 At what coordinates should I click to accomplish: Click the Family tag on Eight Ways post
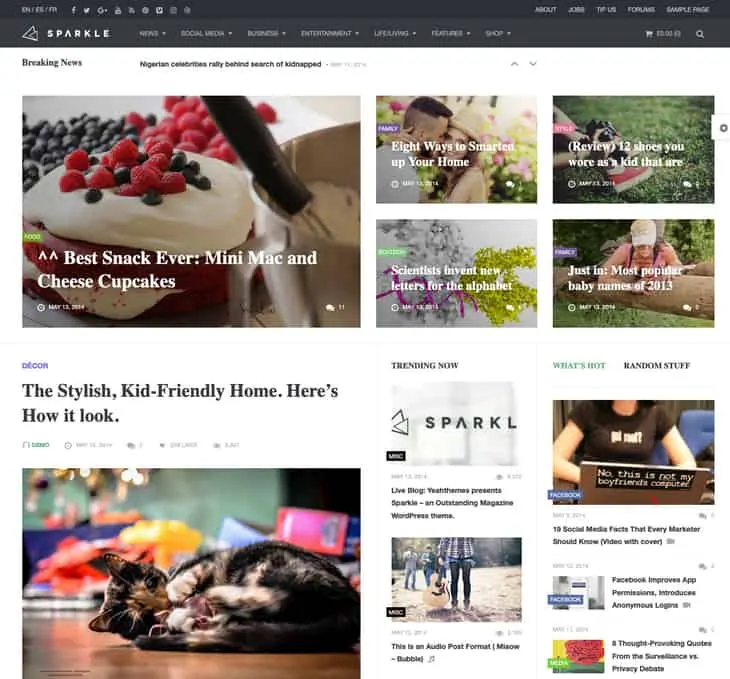pyautogui.click(x=388, y=129)
